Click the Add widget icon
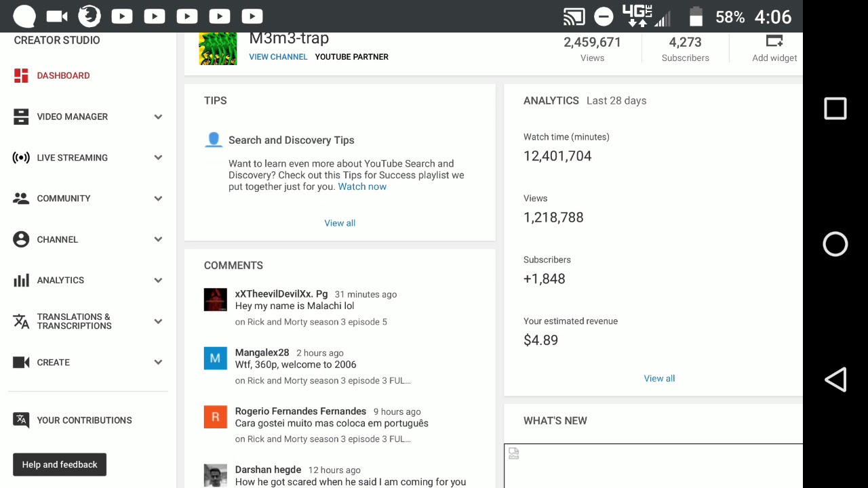Image resolution: width=868 pixels, height=488 pixels. (774, 41)
